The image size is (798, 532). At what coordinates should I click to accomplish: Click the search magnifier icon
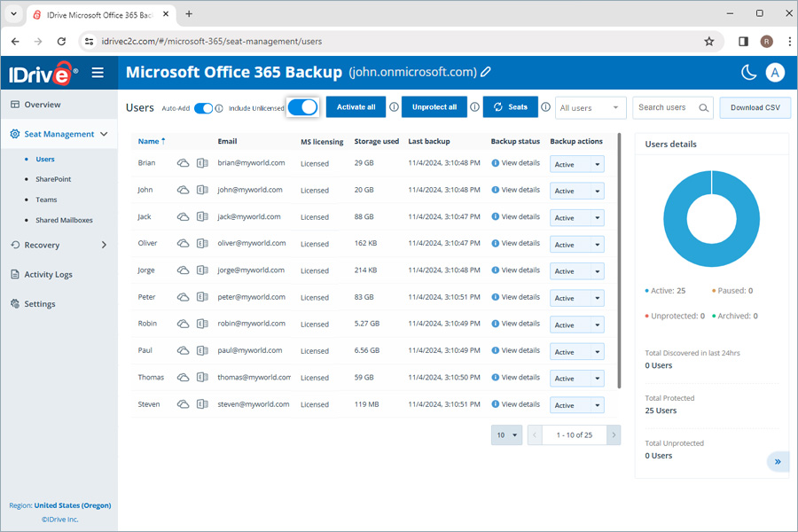704,108
